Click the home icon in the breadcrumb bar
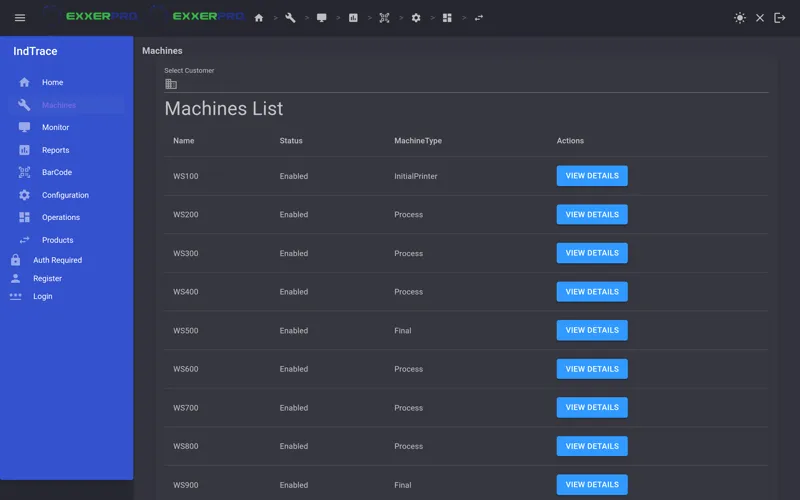This screenshot has height=500, width=800. coord(259,18)
